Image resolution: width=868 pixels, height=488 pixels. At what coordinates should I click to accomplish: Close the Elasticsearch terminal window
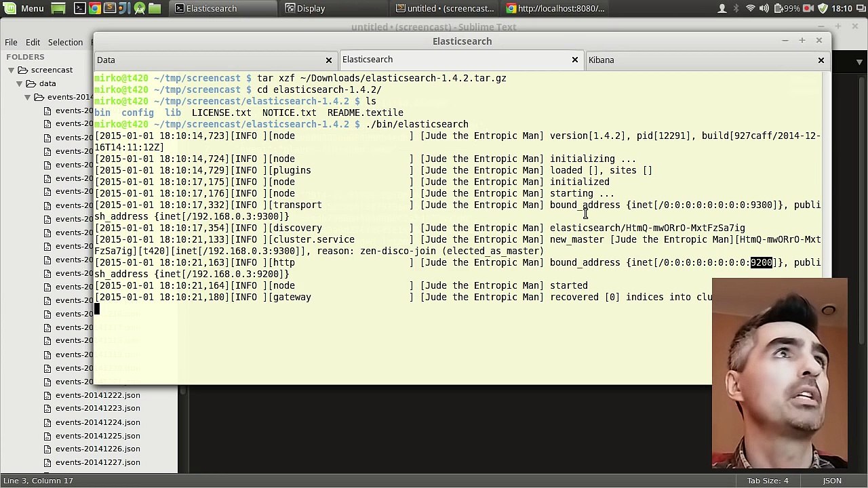tap(818, 41)
